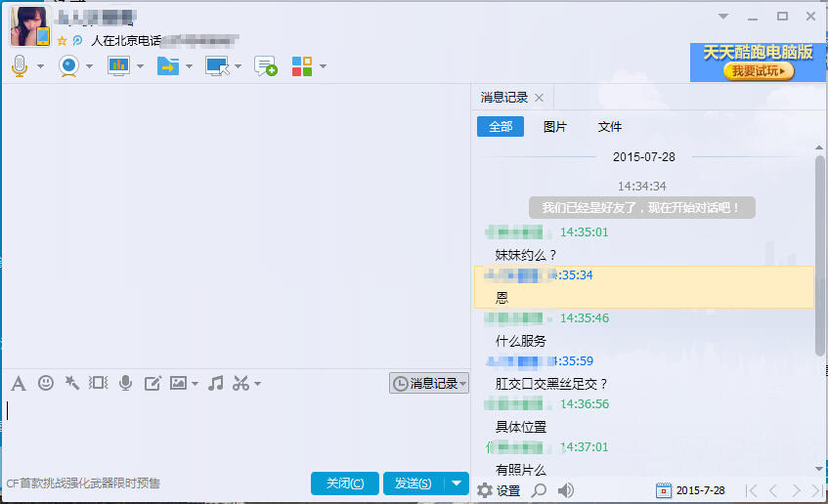
Task: Start a video call with the webcam icon
Action: (x=68, y=66)
